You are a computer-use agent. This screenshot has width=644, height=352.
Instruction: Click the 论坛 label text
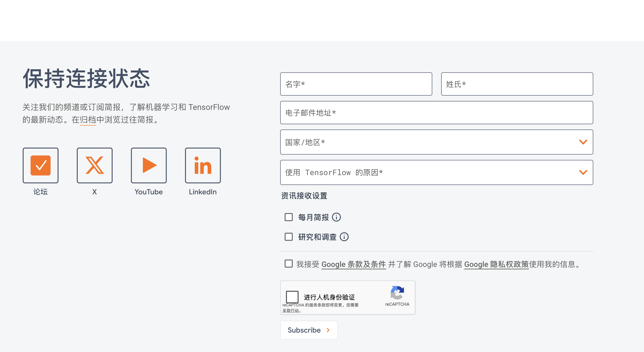pyautogui.click(x=40, y=192)
